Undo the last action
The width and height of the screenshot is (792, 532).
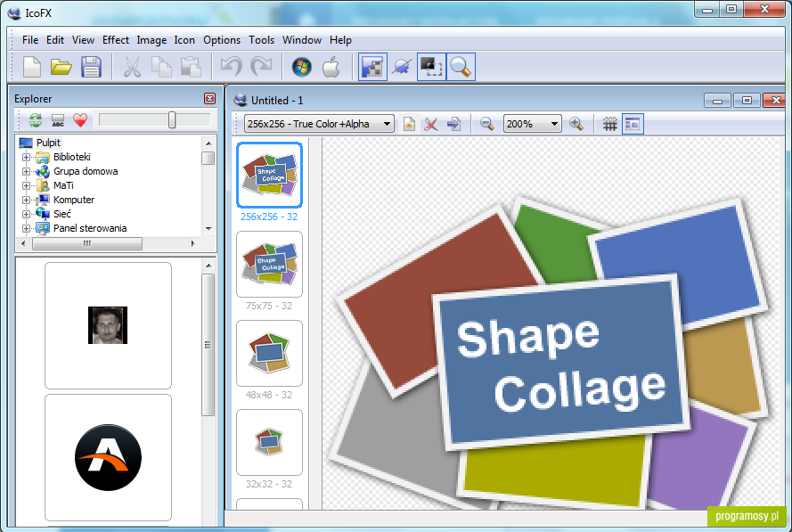point(232,67)
